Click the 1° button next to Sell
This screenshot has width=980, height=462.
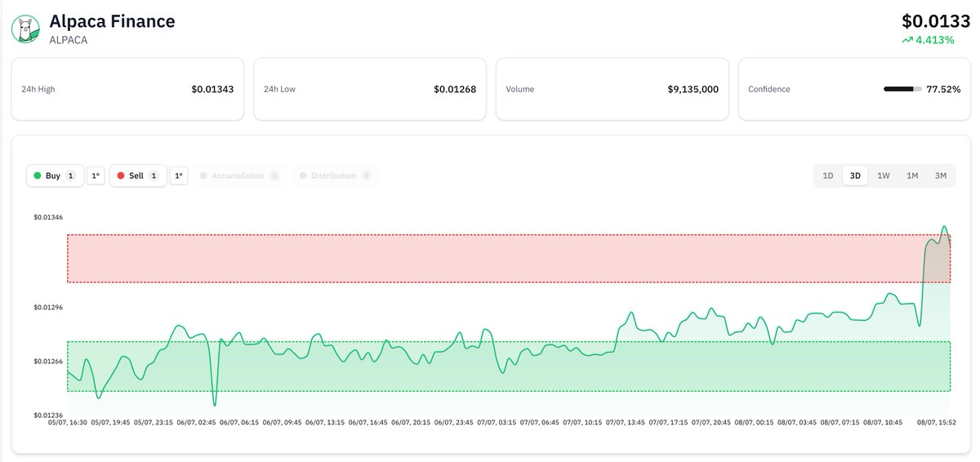click(179, 175)
